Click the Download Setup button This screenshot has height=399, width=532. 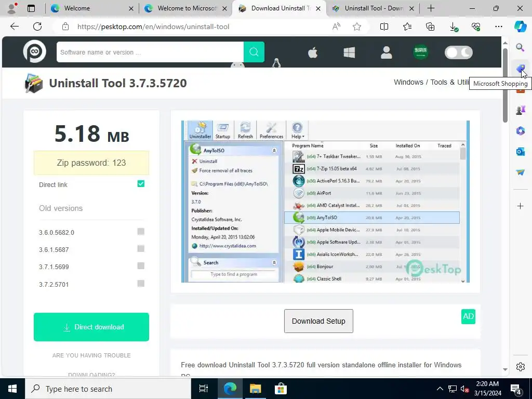[x=318, y=321]
